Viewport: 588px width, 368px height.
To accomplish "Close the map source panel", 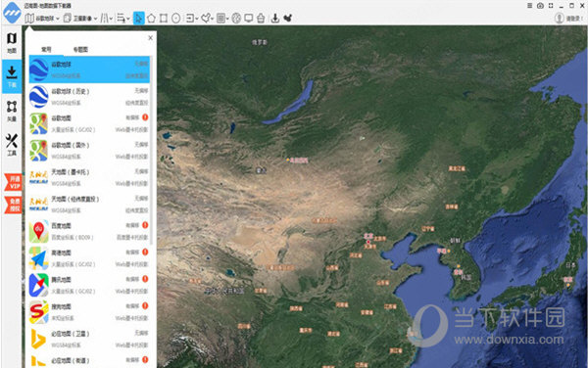I will pyautogui.click(x=150, y=38).
